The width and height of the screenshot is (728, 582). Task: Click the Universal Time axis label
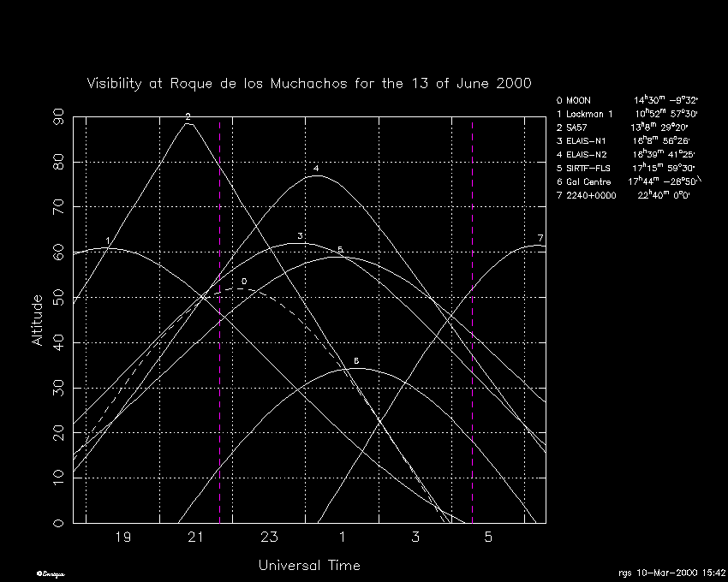(x=309, y=566)
